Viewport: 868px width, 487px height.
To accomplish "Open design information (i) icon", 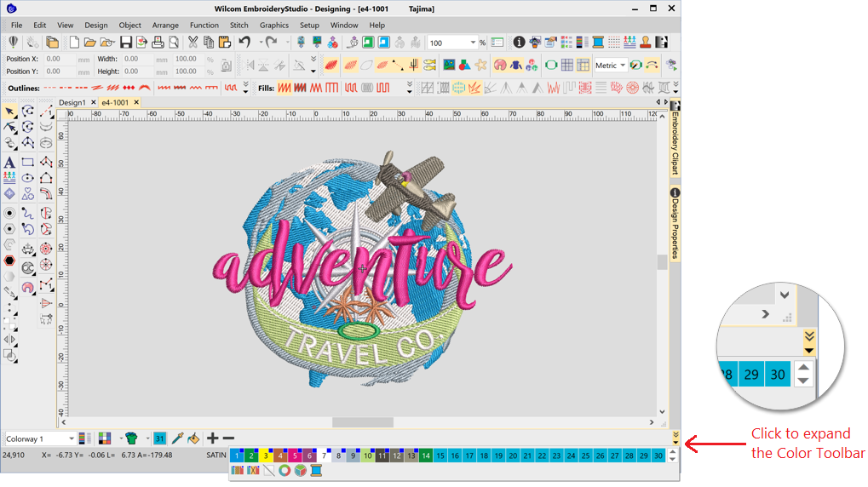I will [x=518, y=43].
